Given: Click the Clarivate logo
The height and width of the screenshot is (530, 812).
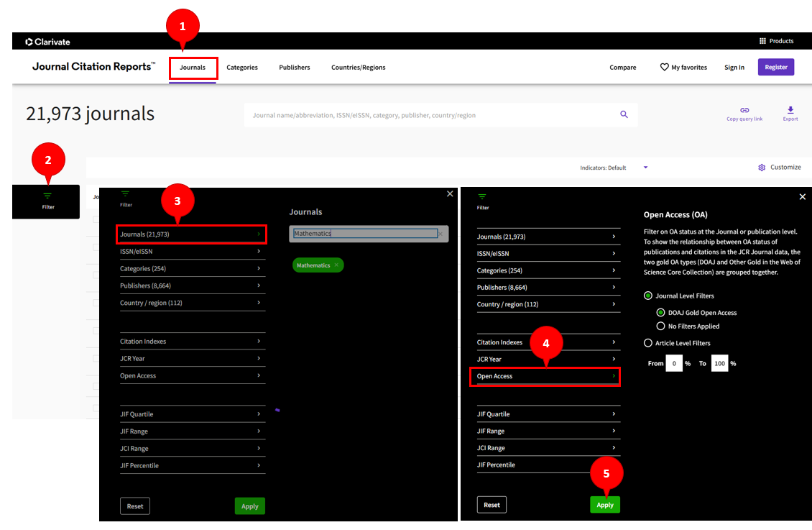Looking at the screenshot, I should pyautogui.click(x=47, y=42).
